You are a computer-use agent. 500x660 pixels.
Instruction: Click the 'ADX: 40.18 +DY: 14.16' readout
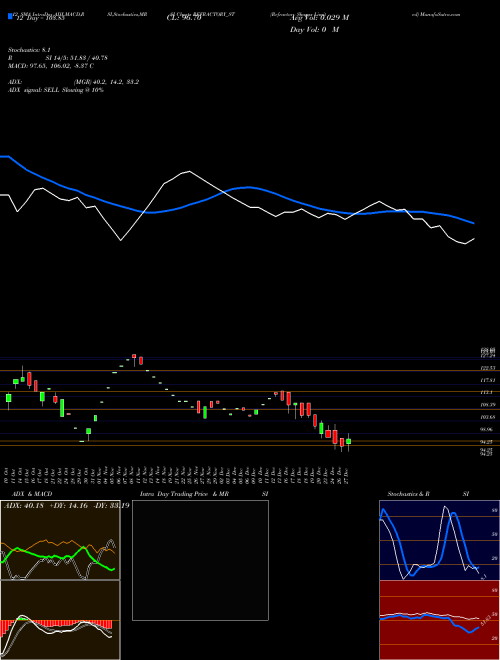(x=46, y=506)
